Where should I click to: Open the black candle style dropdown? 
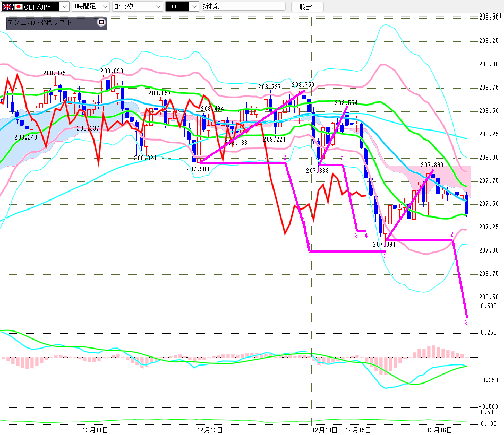193,7
